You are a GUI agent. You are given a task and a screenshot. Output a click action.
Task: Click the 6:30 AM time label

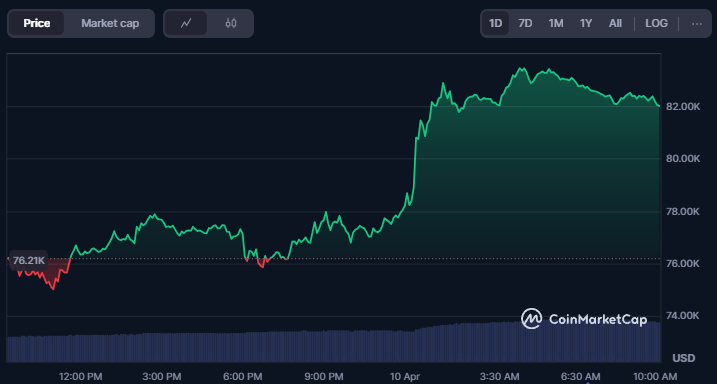581,377
